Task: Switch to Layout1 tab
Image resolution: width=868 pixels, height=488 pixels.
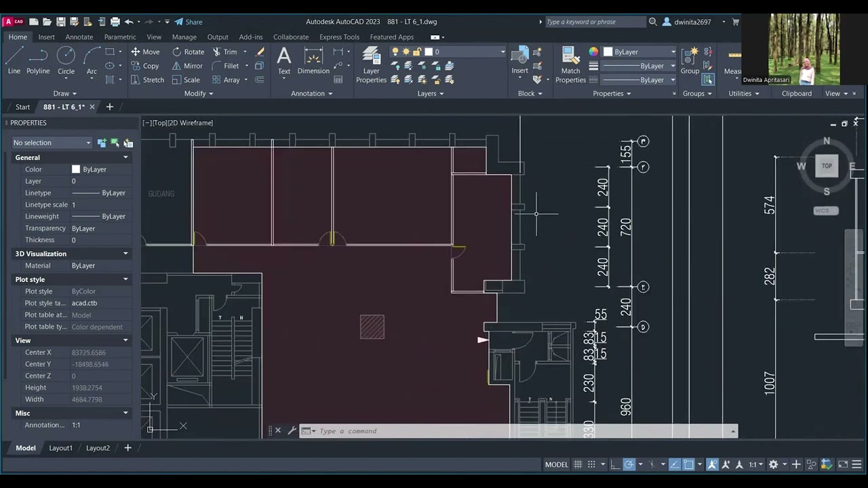Action: pyautogui.click(x=60, y=448)
